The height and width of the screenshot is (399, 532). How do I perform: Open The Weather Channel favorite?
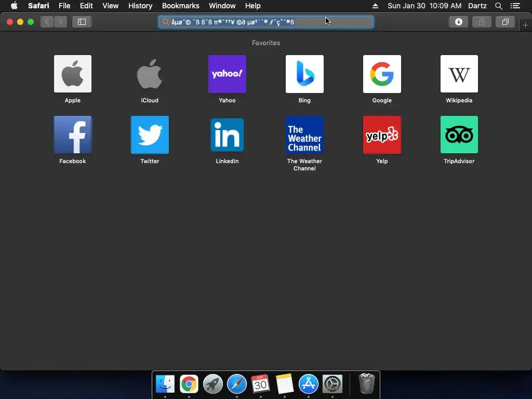[304, 135]
